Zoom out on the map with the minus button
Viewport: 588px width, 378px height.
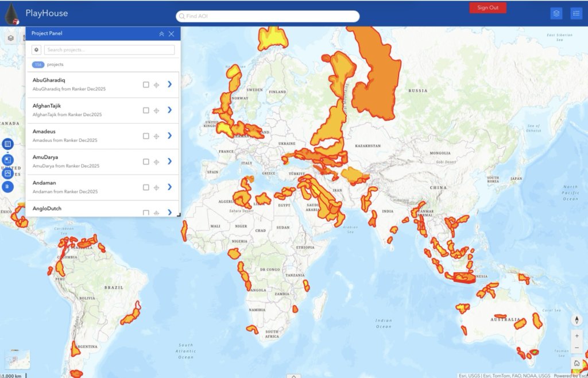(x=577, y=348)
